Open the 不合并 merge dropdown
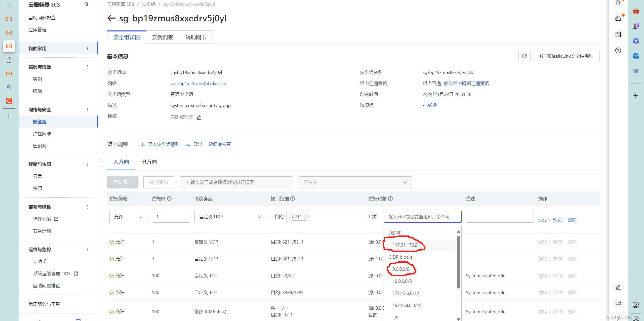Viewport: 644px width, 321px height. (355, 182)
